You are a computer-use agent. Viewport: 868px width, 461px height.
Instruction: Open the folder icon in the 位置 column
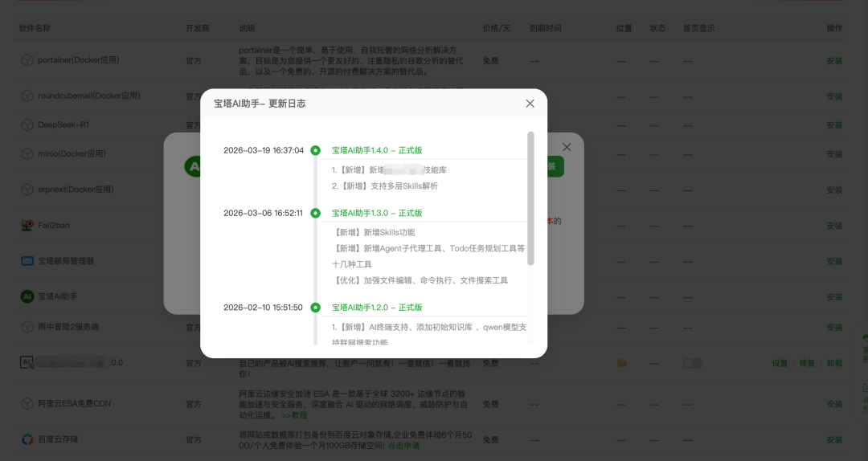622,363
